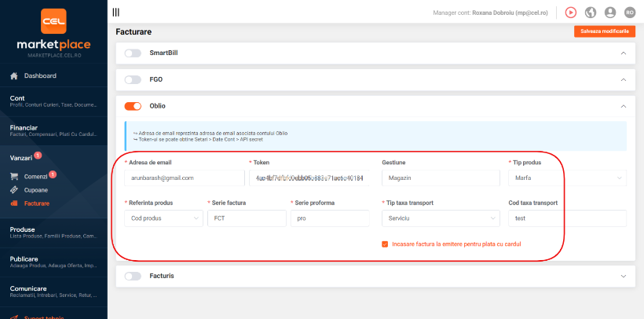The image size is (644, 319).
Task: Go to Comenzi submenu item
Action: pos(35,177)
